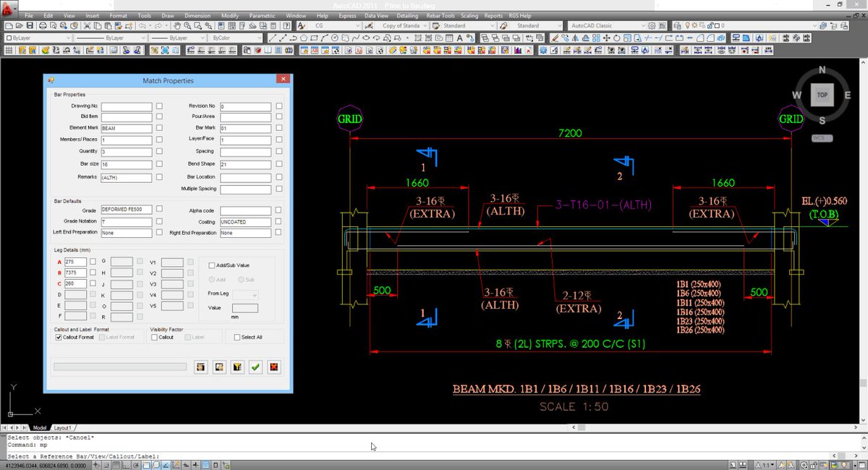Expand the AutoCAD Classic workspace dropdown
This screenshot has width=868, height=470.
(x=644, y=25)
